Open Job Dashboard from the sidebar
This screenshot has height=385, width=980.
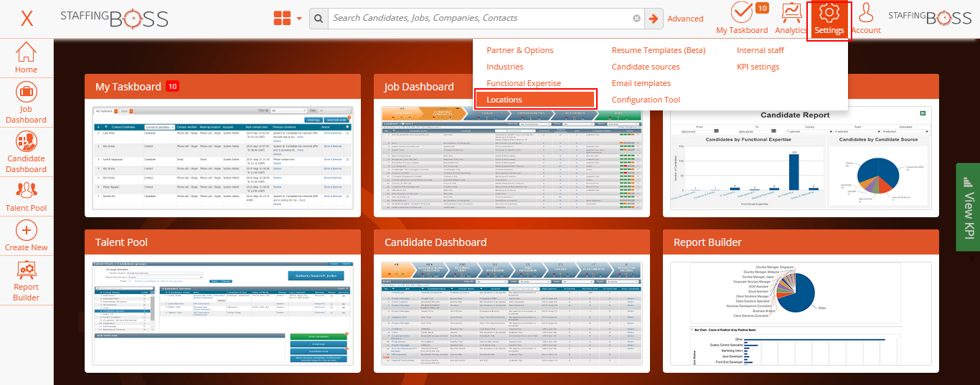26,104
